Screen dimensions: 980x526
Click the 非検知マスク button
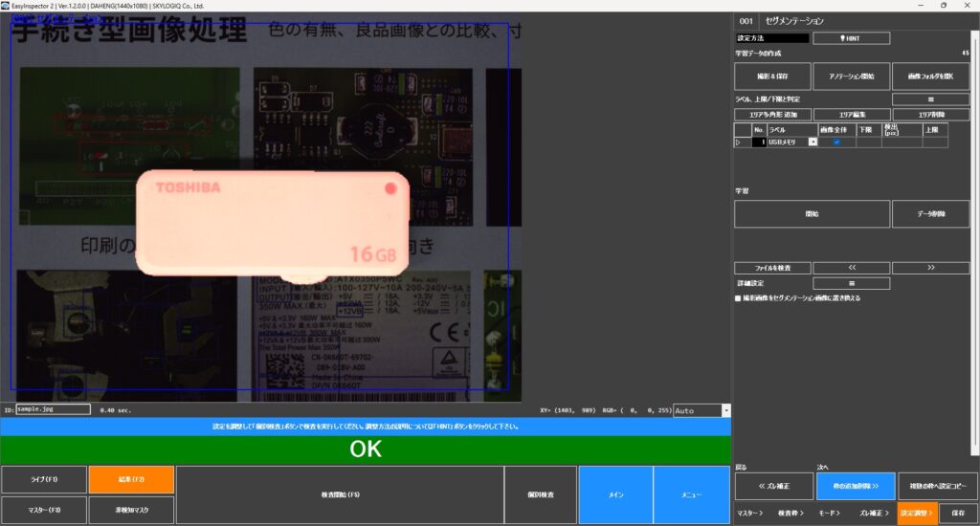coord(131,510)
